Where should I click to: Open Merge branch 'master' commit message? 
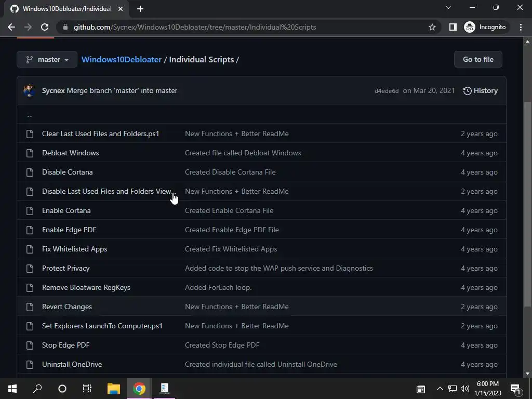pyautogui.click(x=122, y=90)
